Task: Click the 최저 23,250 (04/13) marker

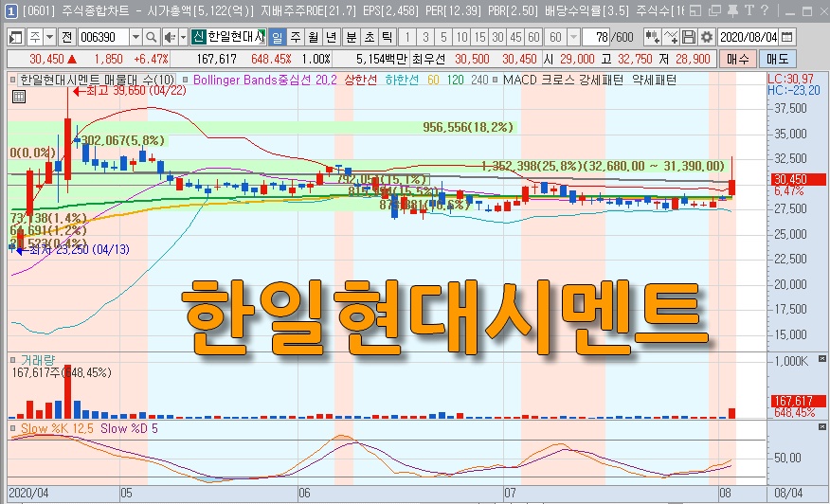Action: pos(74,249)
